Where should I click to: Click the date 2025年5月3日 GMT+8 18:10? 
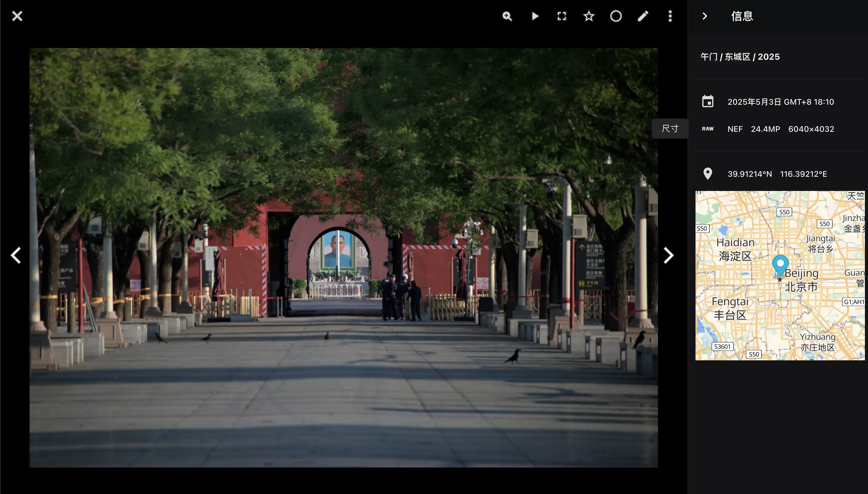point(781,102)
